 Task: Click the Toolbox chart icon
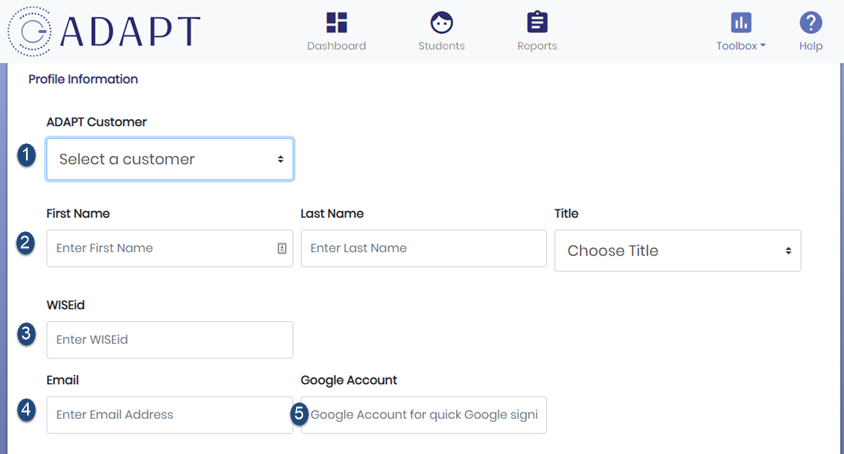coord(741,23)
